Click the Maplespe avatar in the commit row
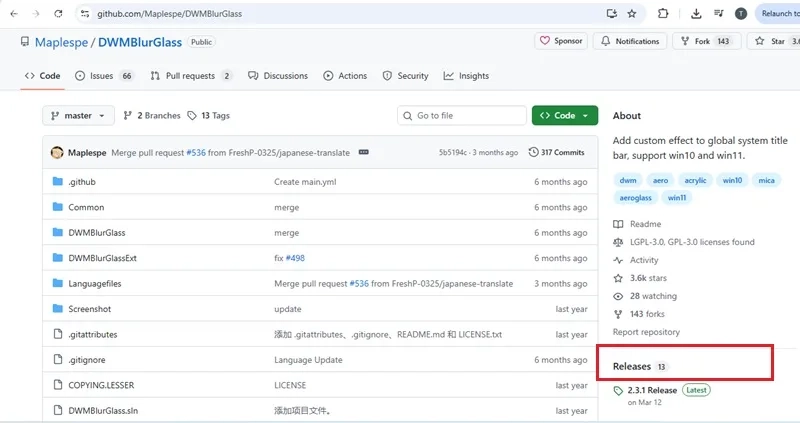800x423 pixels. pos(58,153)
